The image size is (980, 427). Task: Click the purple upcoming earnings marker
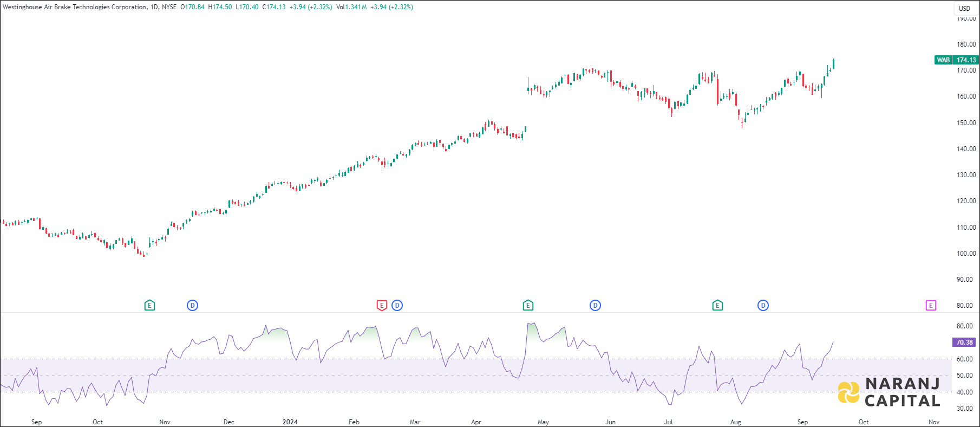click(x=931, y=306)
